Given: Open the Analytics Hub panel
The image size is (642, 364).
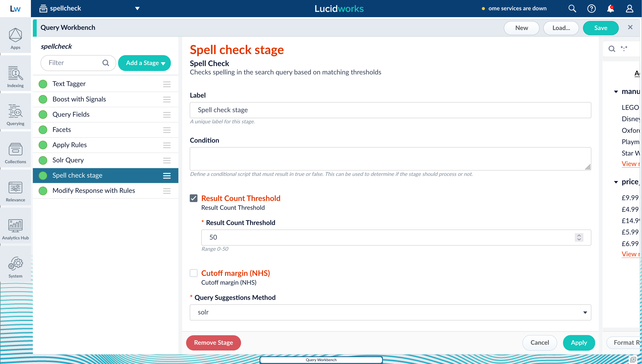Looking at the screenshot, I should coord(15,228).
